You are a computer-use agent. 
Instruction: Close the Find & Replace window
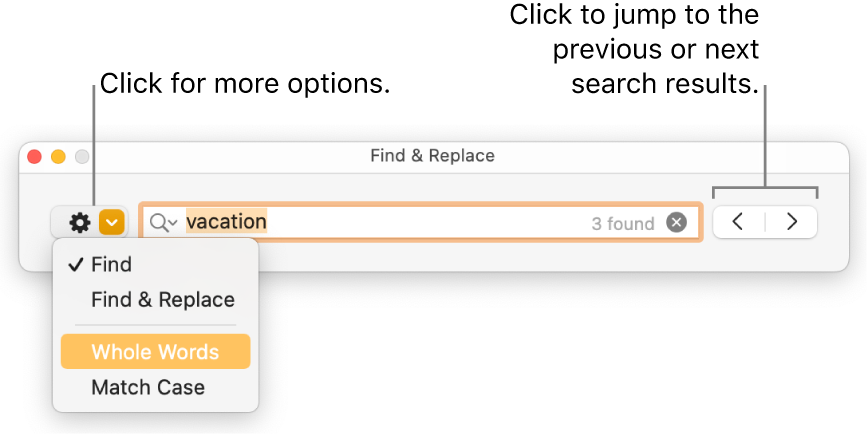click(x=34, y=157)
